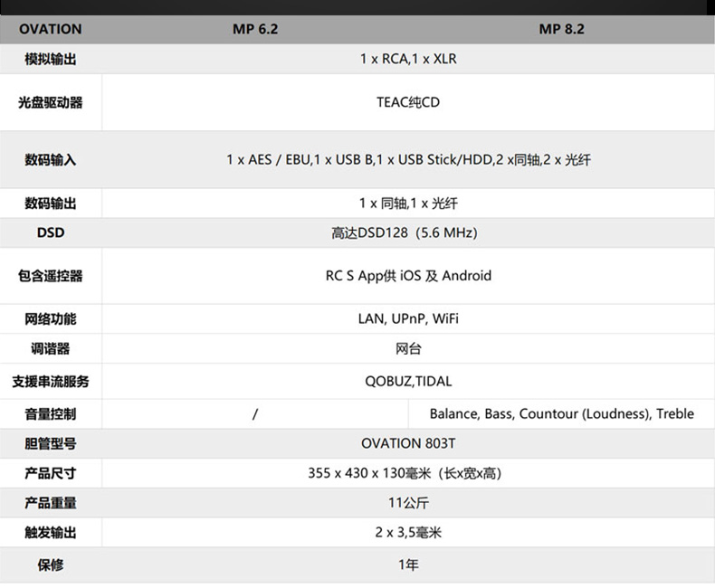Click the 包含遥控器 row label

[x=50, y=276]
